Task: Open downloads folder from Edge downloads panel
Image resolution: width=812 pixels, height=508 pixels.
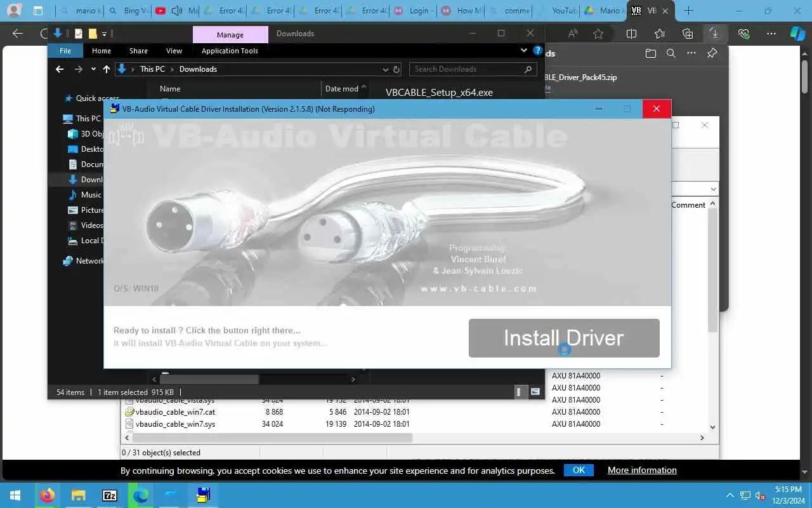Action: [x=650, y=54]
